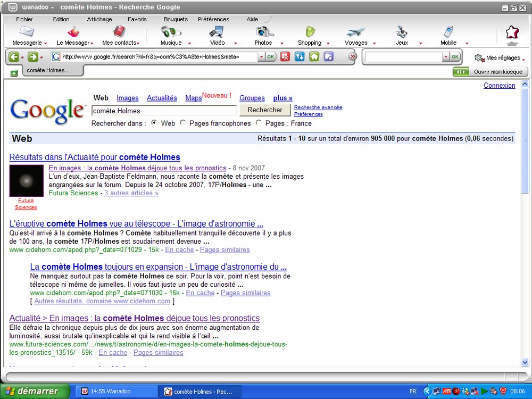Expand the Voyages dropdown arrow
This screenshot has height=399, width=532.
pos(374,44)
